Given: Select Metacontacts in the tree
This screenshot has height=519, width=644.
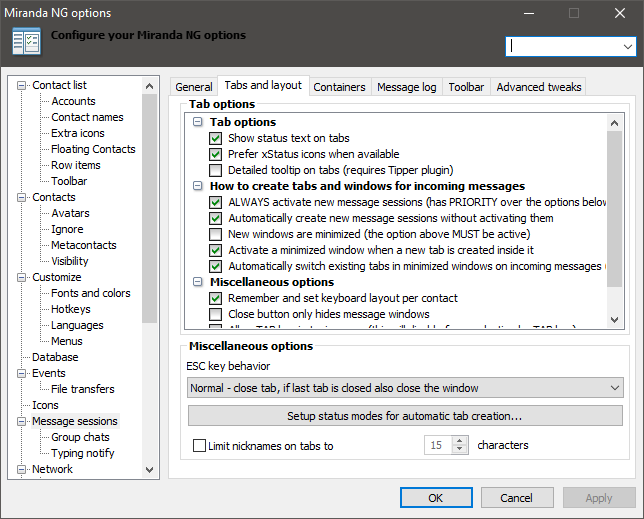Looking at the screenshot, I should tap(84, 246).
